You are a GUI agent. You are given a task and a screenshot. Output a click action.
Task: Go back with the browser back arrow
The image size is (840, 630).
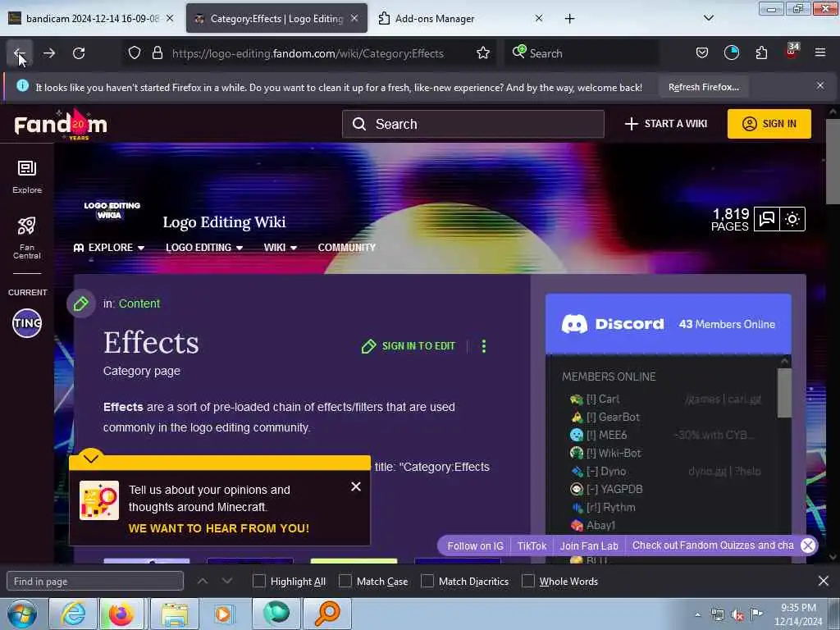(20, 53)
